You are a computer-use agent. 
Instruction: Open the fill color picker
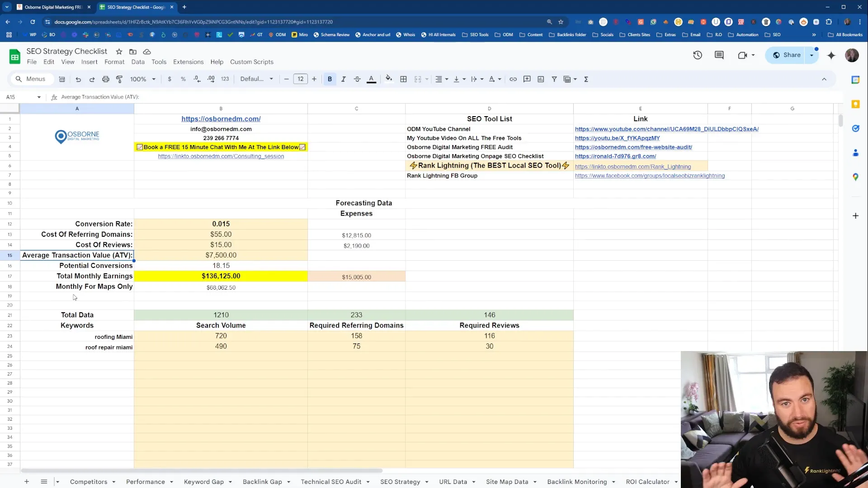(x=389, y=79)
